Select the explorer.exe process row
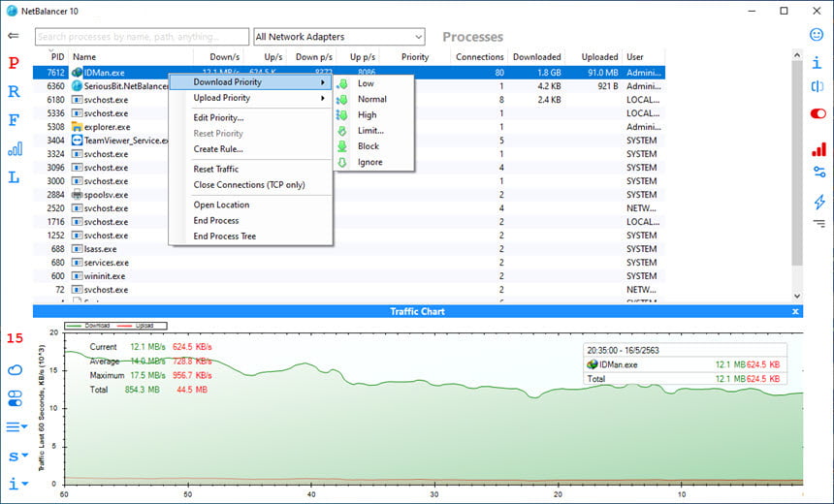This screenshot has height=504, width=834. [349, 127]
